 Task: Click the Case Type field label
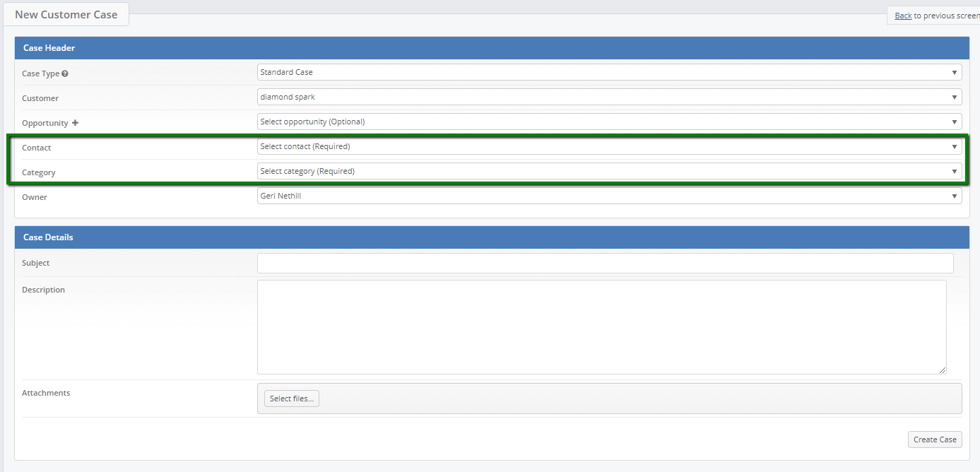point(41,73)
